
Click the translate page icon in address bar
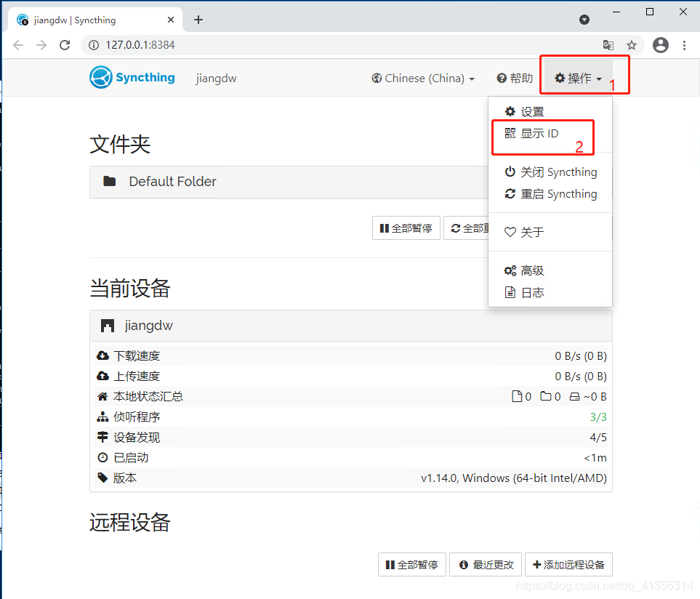click(608, 45)
